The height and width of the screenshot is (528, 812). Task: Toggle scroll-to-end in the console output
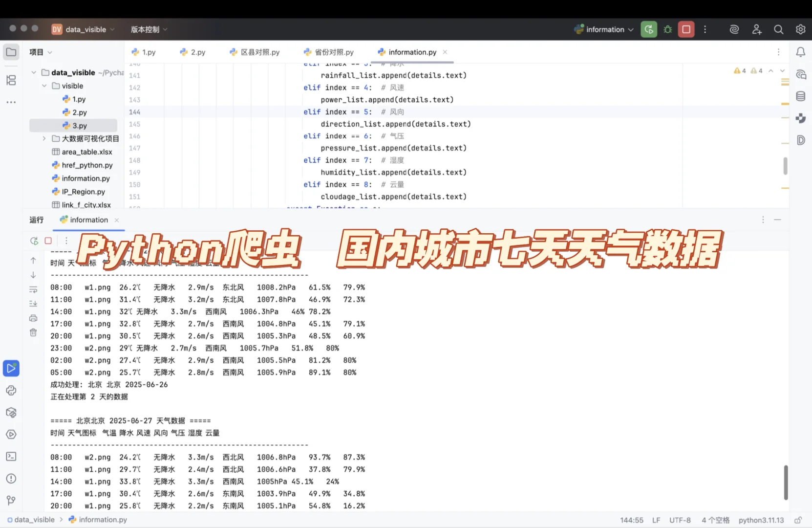pos(33,304)
